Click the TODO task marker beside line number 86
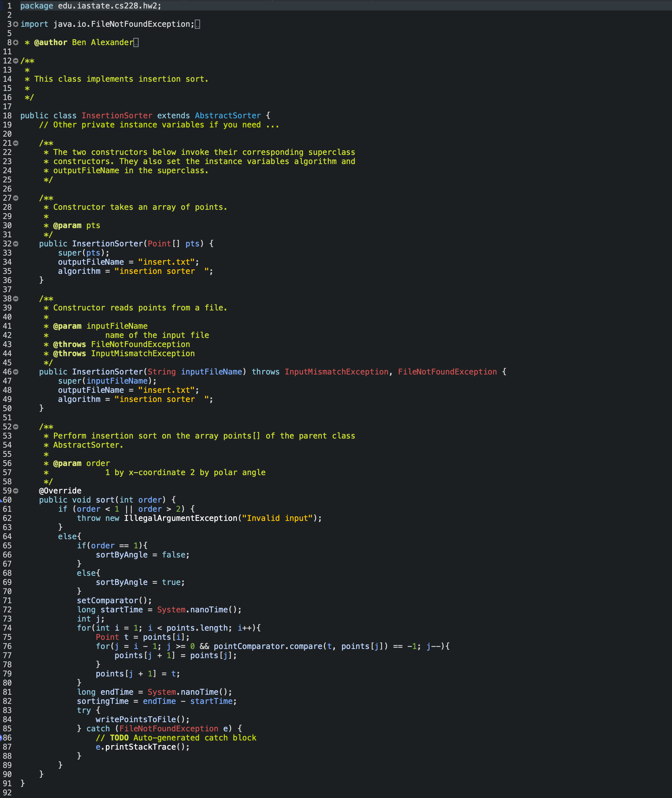Screen dimensions: 672x798 (1, 738)
